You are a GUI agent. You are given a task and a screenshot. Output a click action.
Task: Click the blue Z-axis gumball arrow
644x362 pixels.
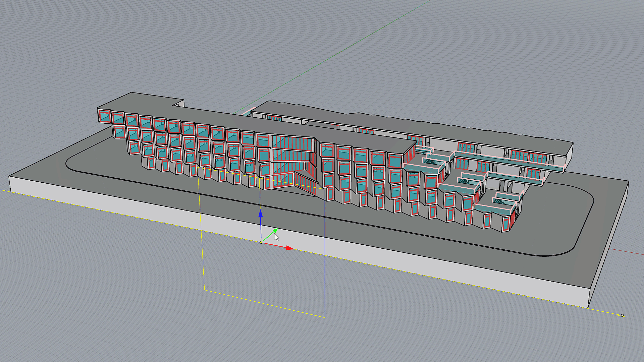pos(261,214)
